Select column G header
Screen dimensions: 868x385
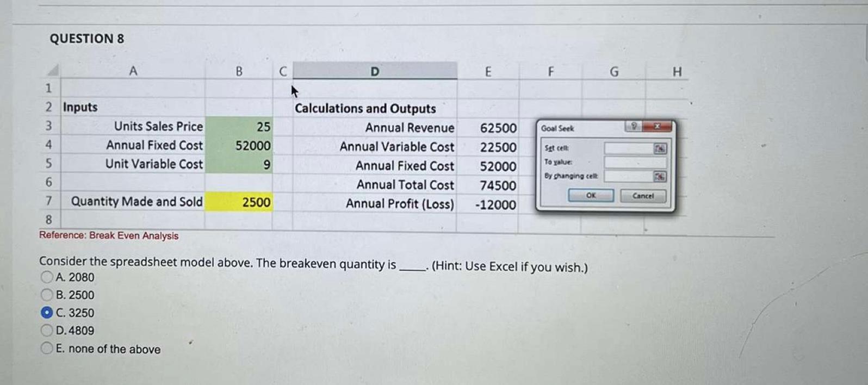click(613, 71)
